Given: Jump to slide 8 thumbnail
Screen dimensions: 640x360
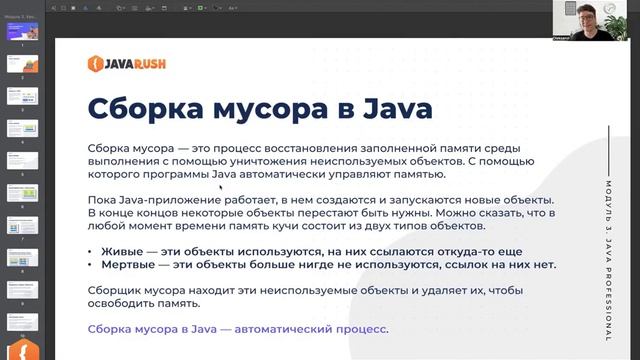Looking at the screenshot, I should (22, 257).
